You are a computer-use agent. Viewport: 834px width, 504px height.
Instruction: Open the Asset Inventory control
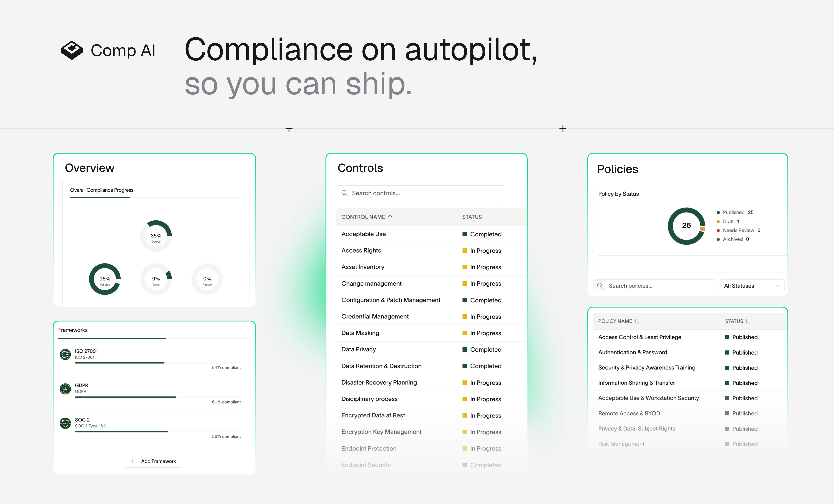coord(363,267)
